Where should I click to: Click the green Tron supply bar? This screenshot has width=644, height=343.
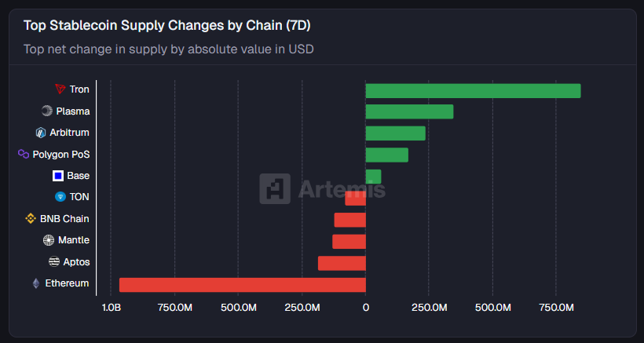(x=473, y=91)
